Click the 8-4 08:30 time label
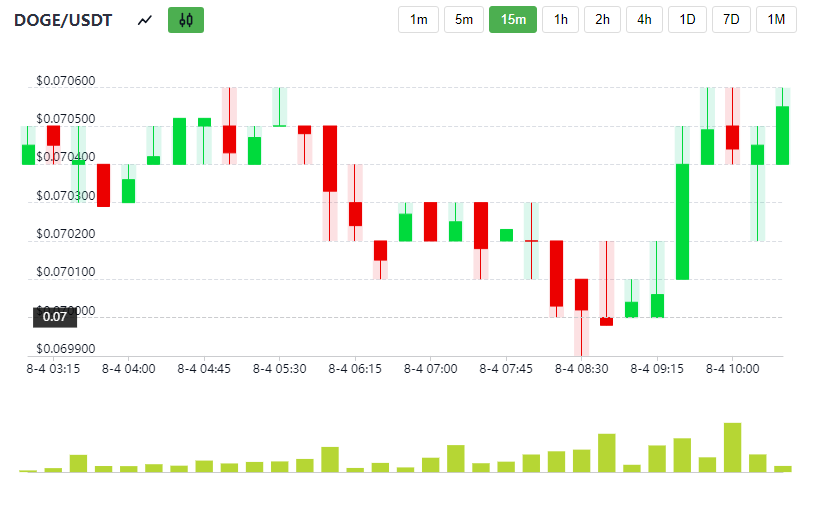 582,369
